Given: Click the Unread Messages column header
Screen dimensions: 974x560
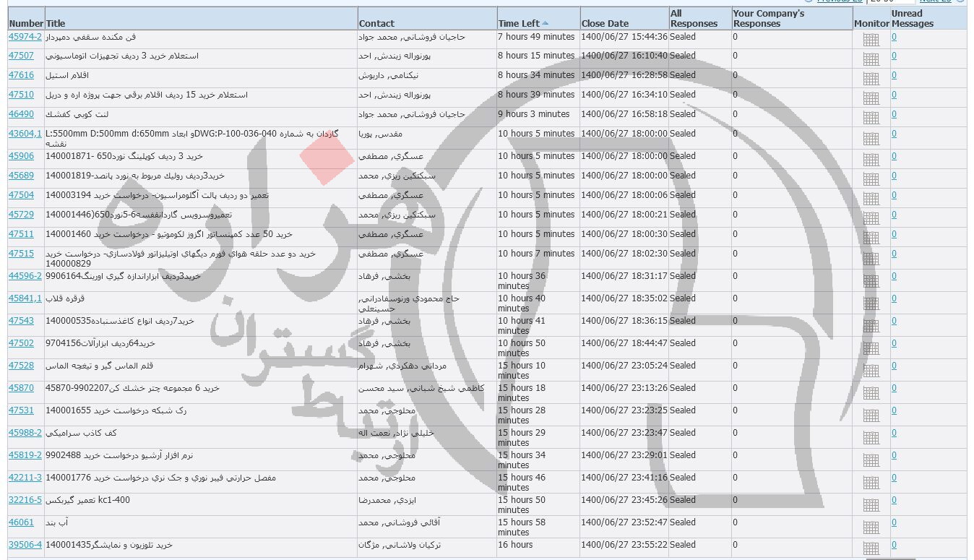Looking at the screenshot, I should [x=913, y=18].
